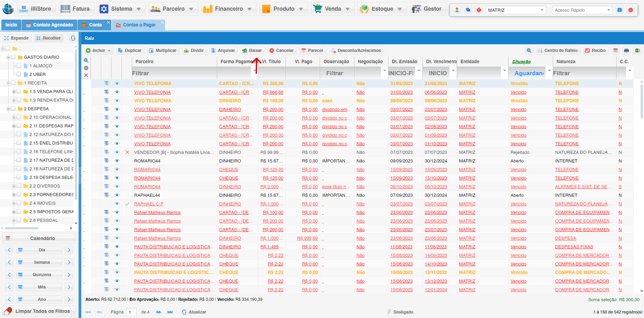Expand the 2.3 FORNECEDORES tree node
The width and height of the screenshot is (644, 318).
(14, 195)
